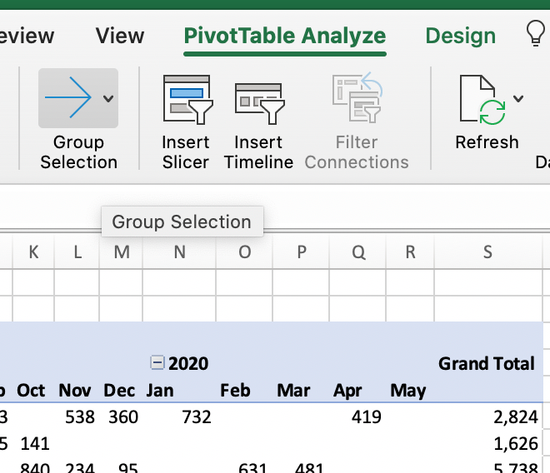Click the Filter Connections icon
The width and height of the screenshot is (550, 473).
pyautogui.click(x=357, y=98)
